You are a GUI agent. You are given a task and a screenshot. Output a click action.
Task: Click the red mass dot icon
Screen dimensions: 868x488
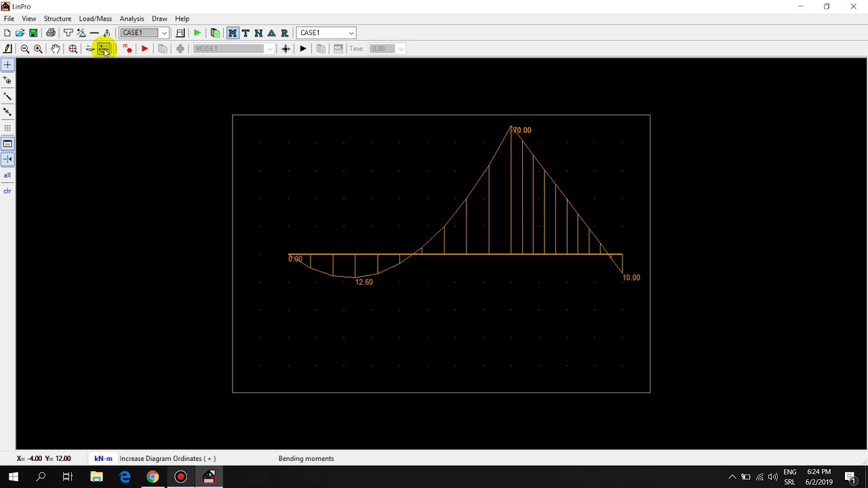(x=127, y=49)
